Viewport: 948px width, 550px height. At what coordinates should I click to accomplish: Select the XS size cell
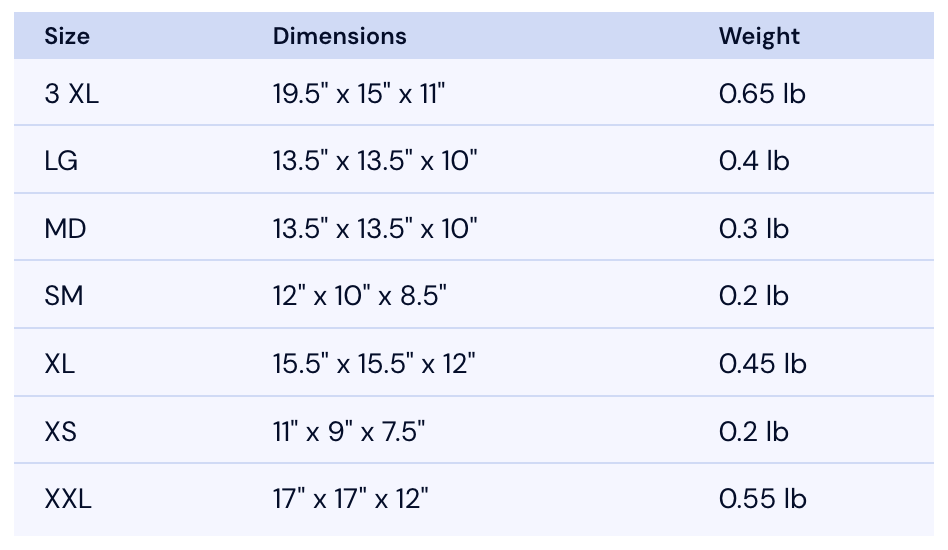tap(60, 432)
